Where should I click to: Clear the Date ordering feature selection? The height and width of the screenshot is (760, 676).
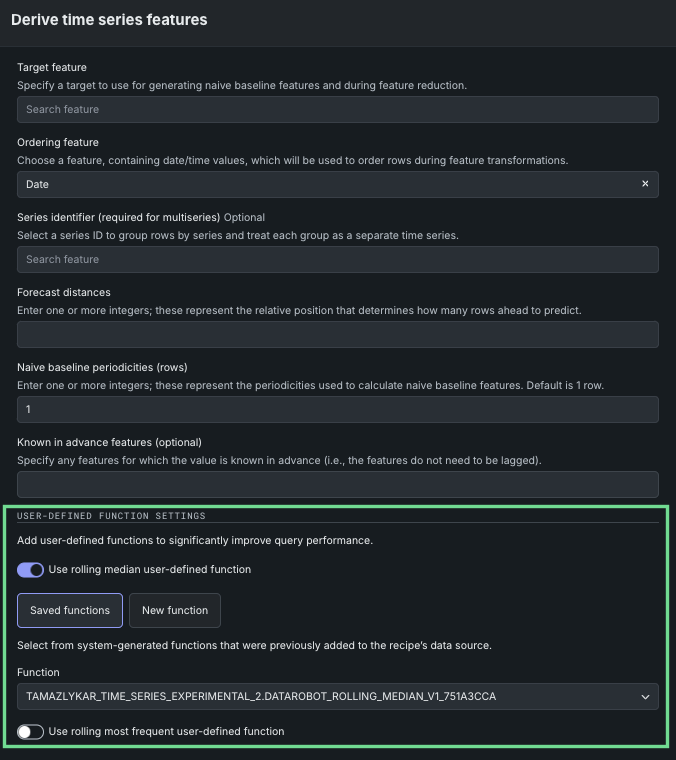coord(645,184)
